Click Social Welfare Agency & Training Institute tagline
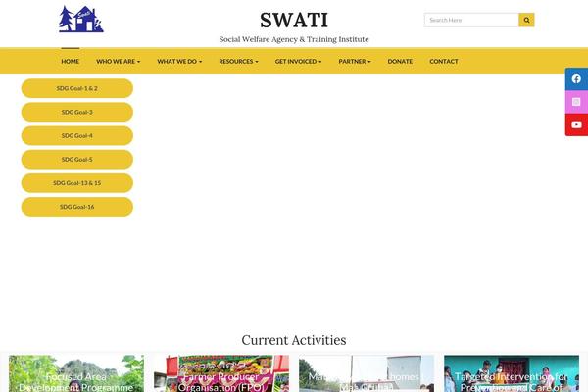588x392 pixels. 294,39
